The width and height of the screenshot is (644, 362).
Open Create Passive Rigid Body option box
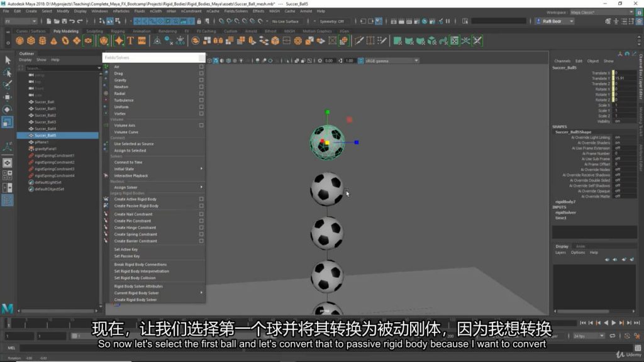(201, 206)
